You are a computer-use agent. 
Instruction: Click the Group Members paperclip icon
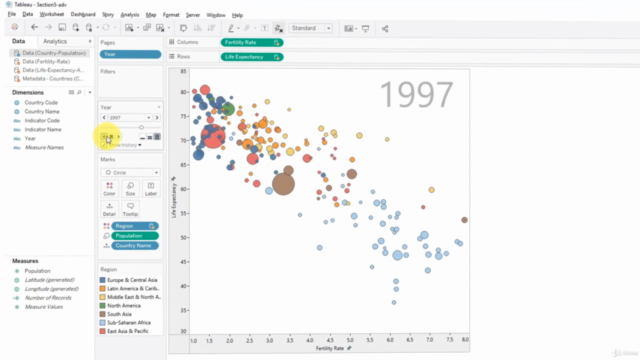tap(247, 28)
